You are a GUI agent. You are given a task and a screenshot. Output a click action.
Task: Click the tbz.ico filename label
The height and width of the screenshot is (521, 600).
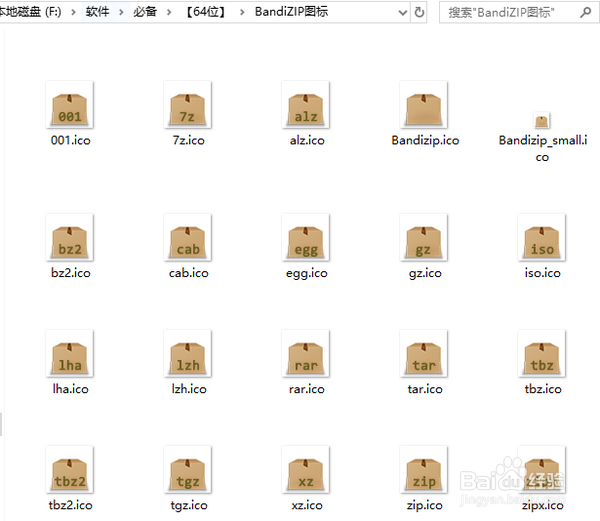click(x=543, y=389)
